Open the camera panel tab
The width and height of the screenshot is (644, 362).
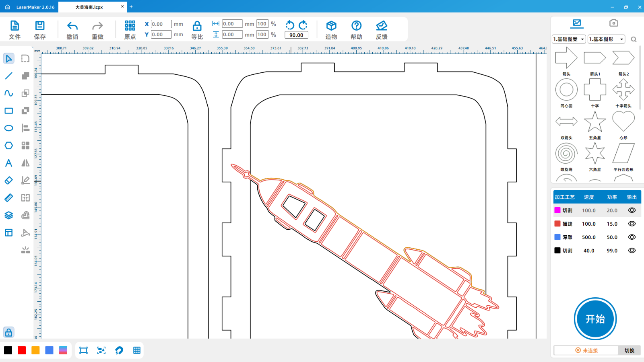coord(613,23)
